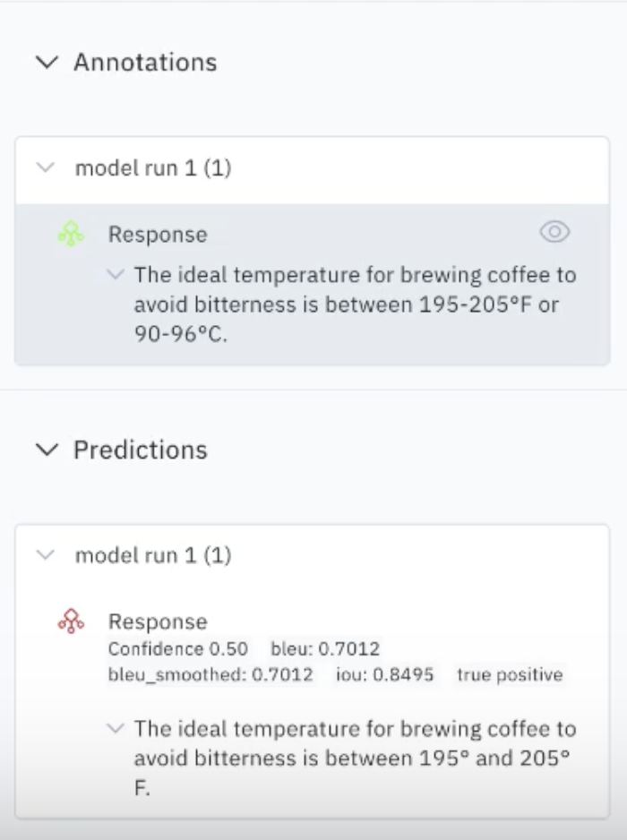The image size is (627, 840).
Task: Click the true positive tag
Action: (510, 674)
